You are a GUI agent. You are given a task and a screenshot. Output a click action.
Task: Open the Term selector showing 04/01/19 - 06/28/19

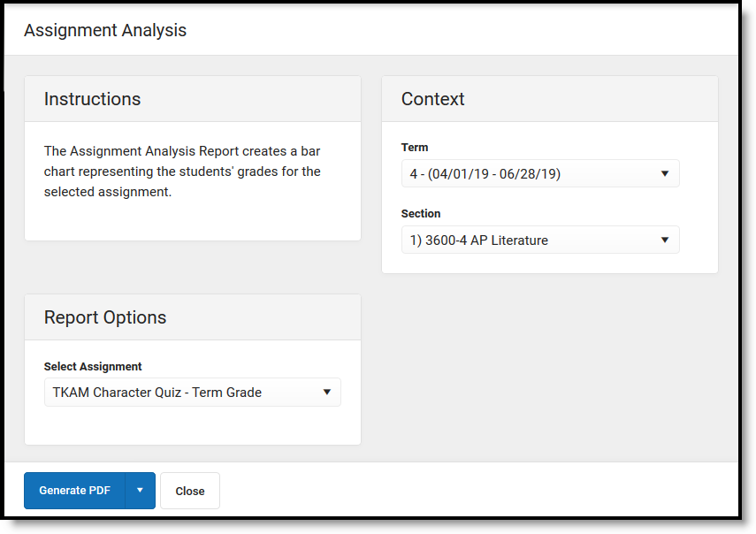click(x=531, y=174)
